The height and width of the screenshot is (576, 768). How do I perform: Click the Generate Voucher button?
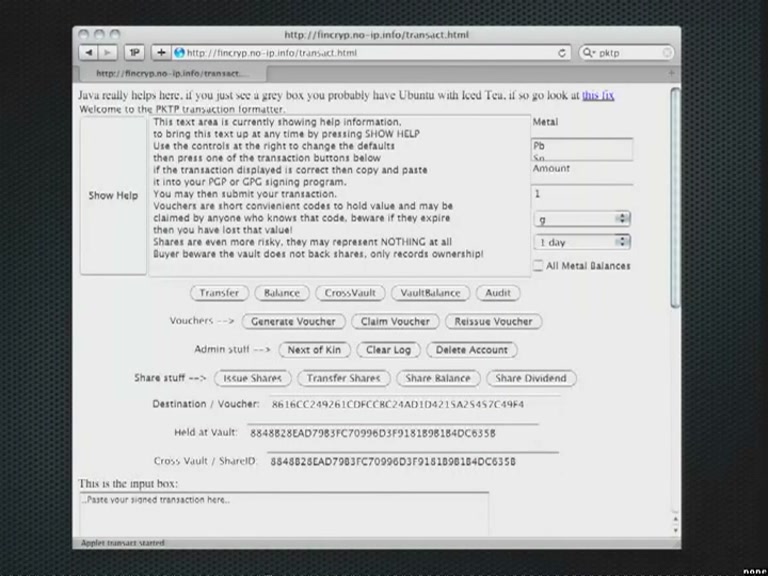[x=293, y=321]
